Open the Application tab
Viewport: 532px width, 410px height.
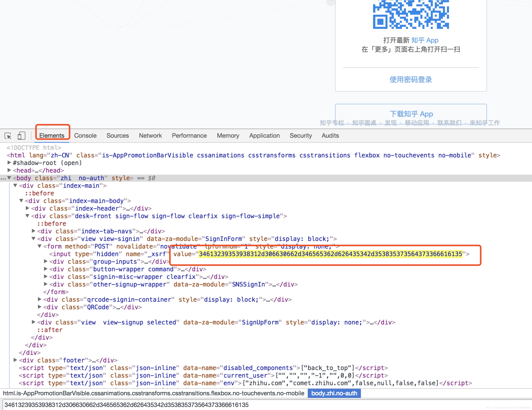coord(264,136)
